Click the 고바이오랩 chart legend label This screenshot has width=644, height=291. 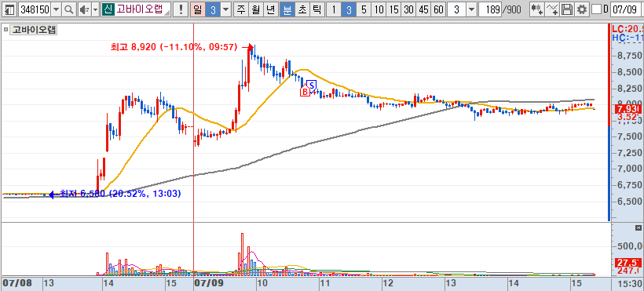[x=34, y=30]
